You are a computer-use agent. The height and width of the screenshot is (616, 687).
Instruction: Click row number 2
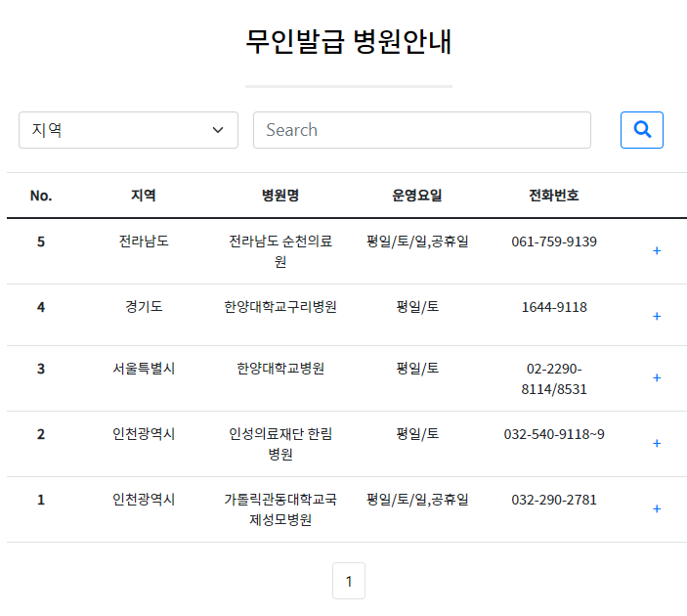(41, 434)
